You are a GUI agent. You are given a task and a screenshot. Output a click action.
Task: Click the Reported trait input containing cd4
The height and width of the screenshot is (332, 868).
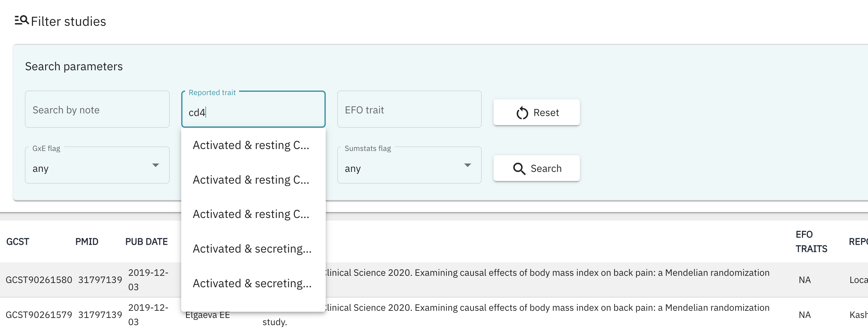[253, 112]
